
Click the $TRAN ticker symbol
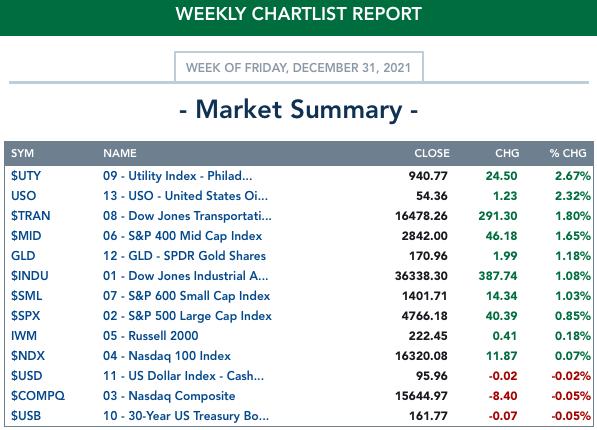(30, 216)
